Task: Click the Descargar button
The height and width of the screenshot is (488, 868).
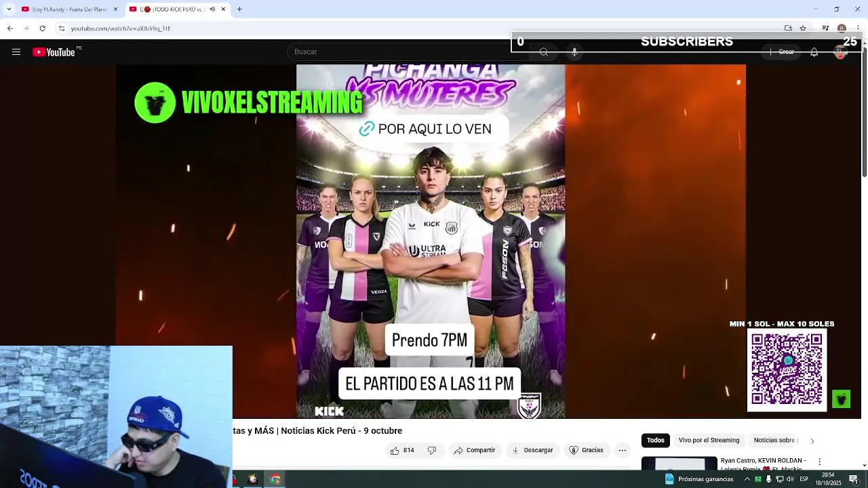Action: (532, 450)
